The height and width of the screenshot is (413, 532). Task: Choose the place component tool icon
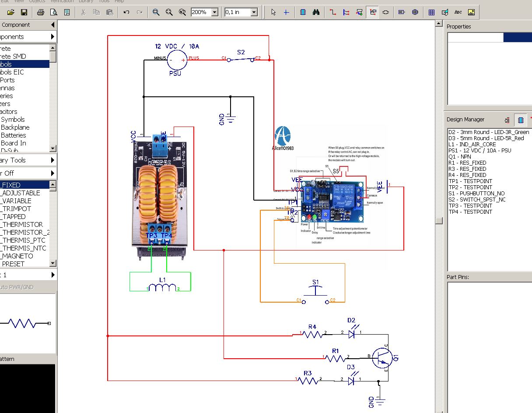pyautogui.click(x=303, y=12)
